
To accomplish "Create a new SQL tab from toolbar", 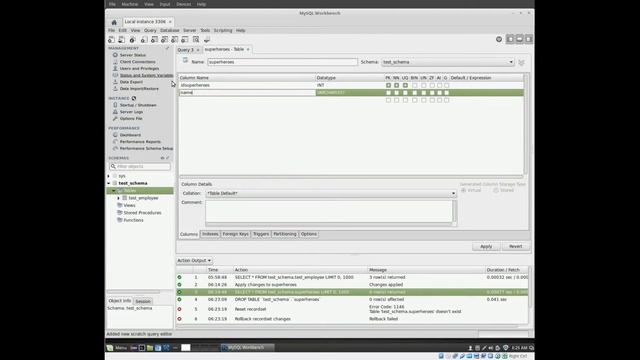I will tap(111, 40).
